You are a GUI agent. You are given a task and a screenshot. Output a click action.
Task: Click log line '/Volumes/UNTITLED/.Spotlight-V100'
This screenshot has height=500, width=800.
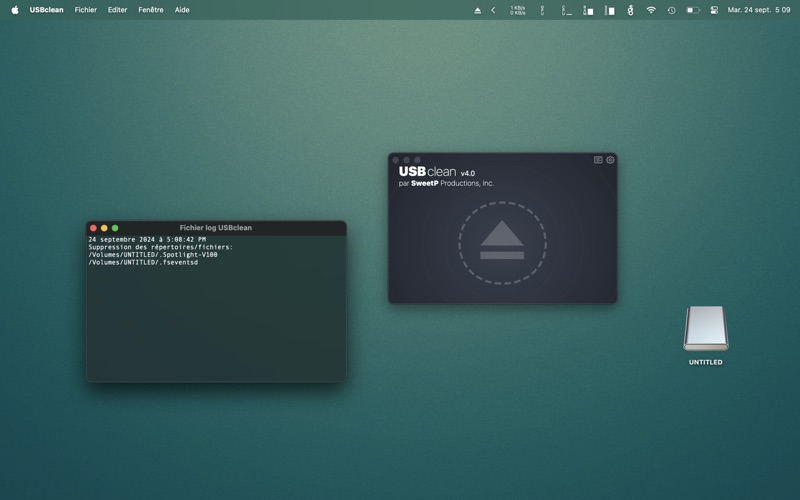tap(153, 255)
